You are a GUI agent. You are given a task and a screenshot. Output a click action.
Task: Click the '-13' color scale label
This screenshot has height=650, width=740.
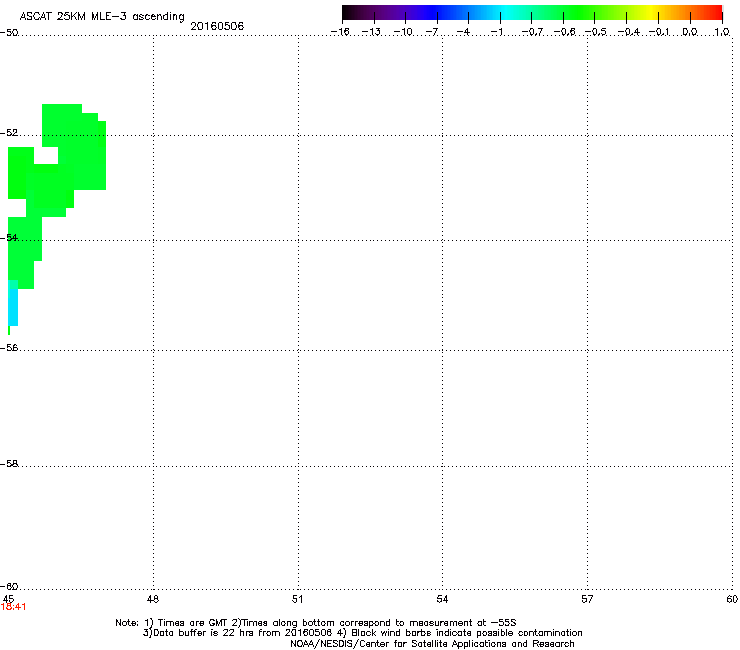click(x=371, y=32)
